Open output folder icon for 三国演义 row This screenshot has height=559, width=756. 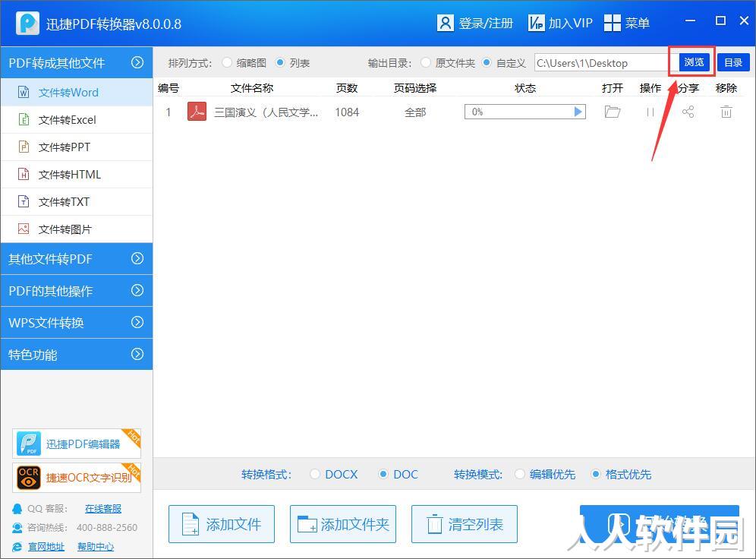(613, 112)
